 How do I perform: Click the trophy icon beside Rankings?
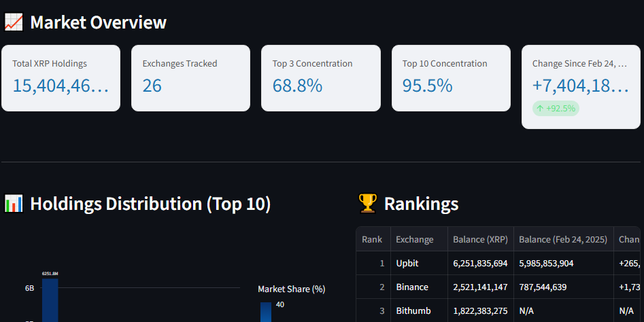pos(367,203)
